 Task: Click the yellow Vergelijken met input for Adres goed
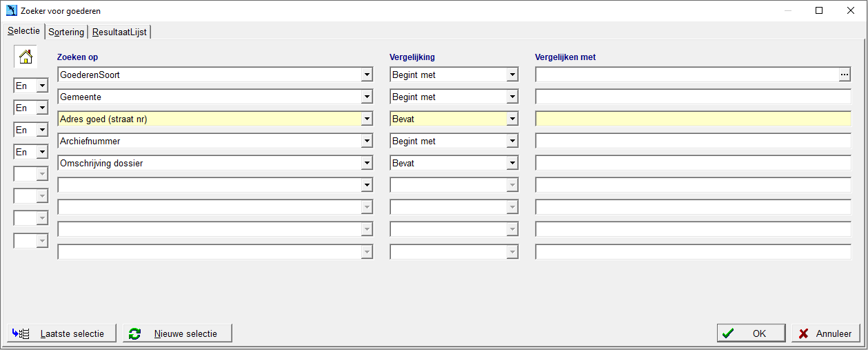point(693,119)
